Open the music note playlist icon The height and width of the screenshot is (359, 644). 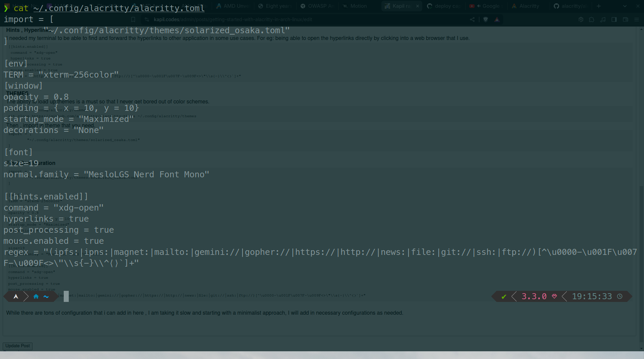pyautogui.click(x=603, y=19)
